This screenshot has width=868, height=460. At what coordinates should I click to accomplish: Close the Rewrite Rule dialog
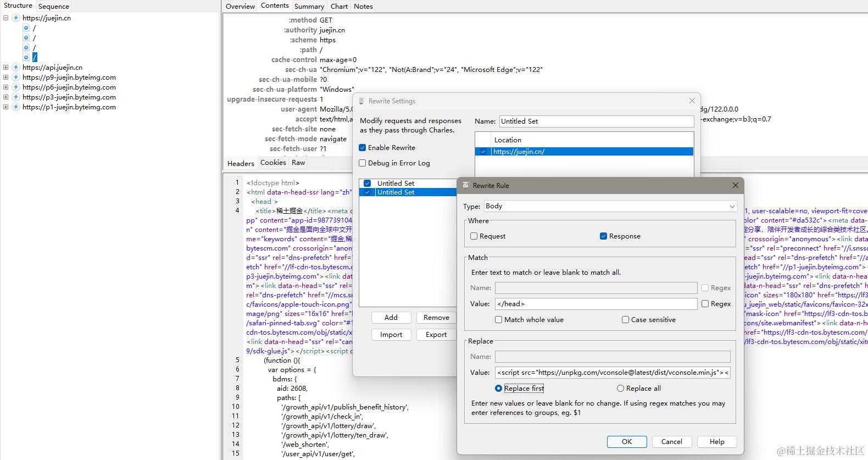coord(736,186)
